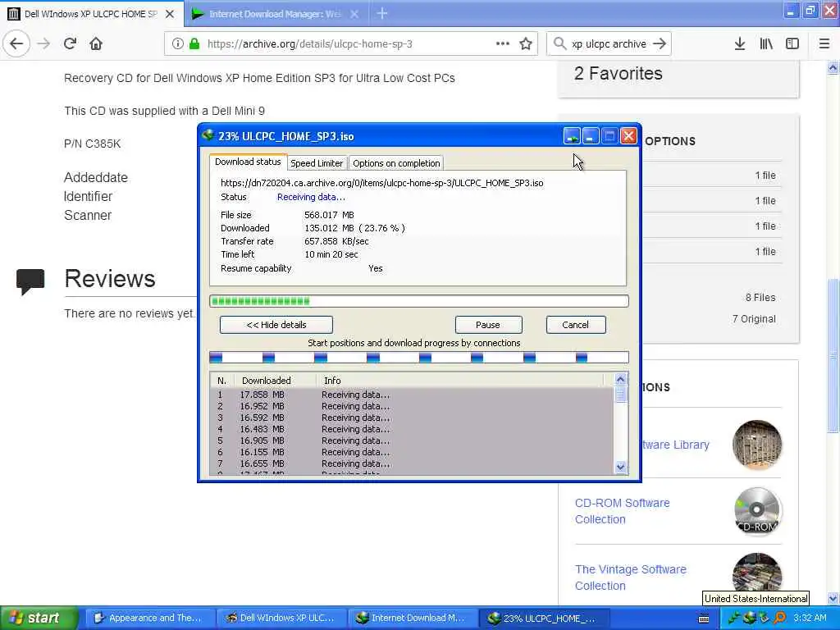Screen dimensions: 840x630
Task: Click the Software Library thumbnail image
Action: click(757, 445)
